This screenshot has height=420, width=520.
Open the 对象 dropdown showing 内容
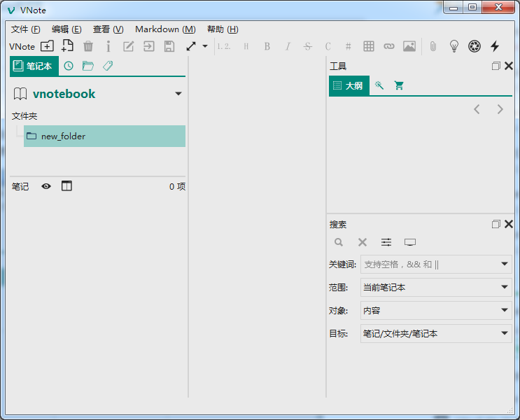click(436, 311)
